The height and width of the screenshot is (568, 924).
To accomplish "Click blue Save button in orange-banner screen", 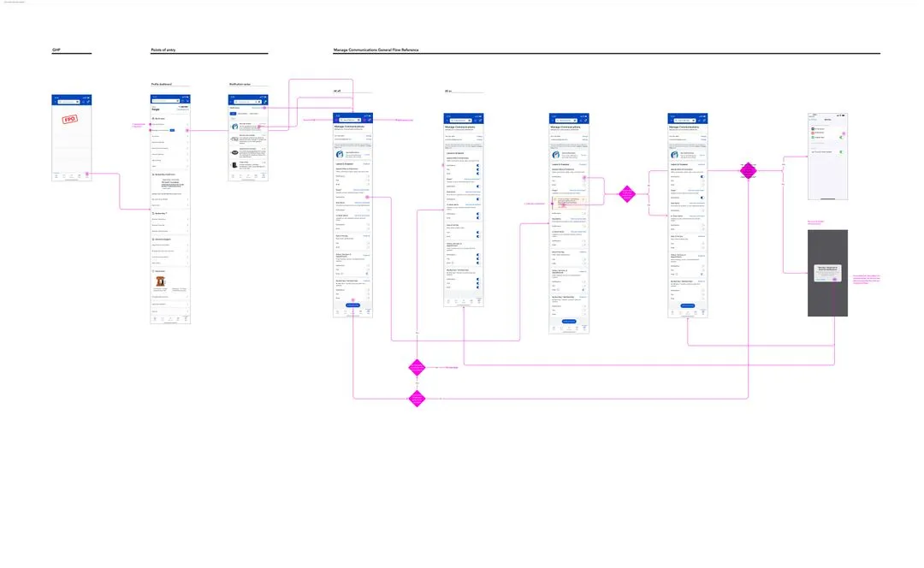I will 569,321.
